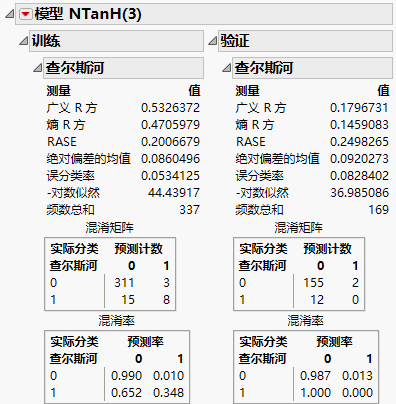Click the 训练 section header
Screen dimensions: 396x404
[116, 41]
